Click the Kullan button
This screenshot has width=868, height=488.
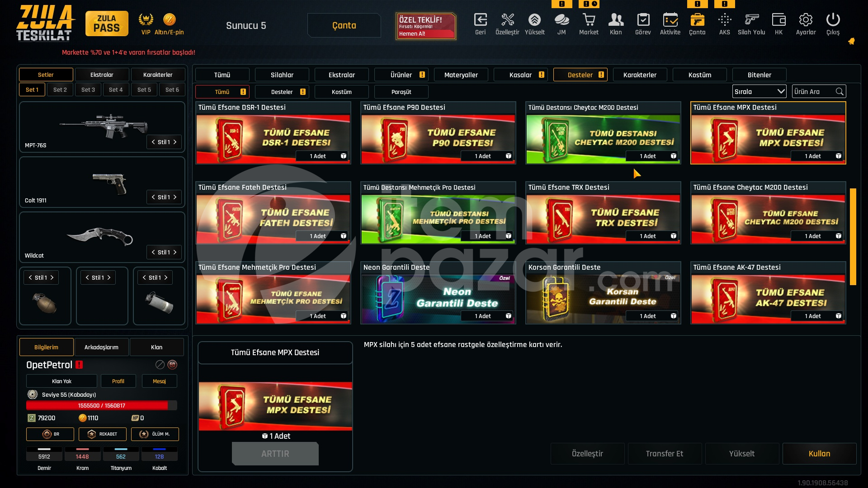coord(820,454)
